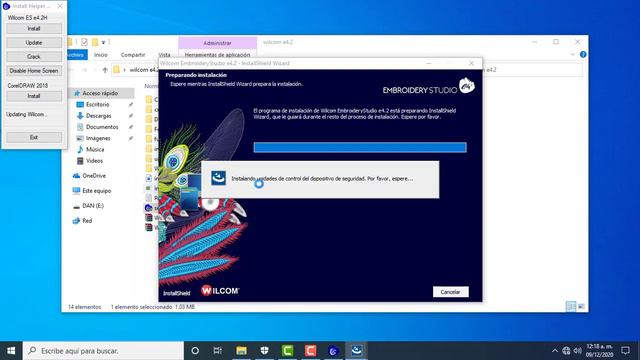Select Red in the navigation pane
640x360 pixels.
87,220
